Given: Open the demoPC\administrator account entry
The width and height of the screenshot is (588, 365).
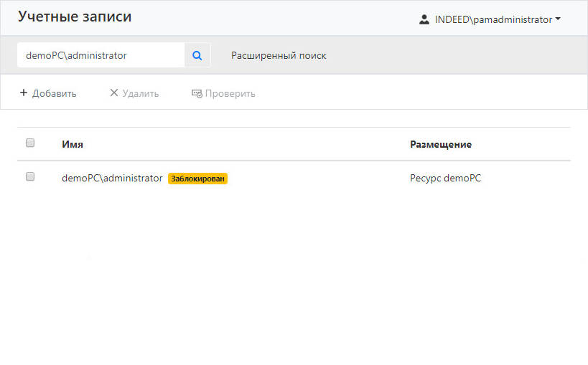Looking at the screenshot, I should tap(112, 178).
